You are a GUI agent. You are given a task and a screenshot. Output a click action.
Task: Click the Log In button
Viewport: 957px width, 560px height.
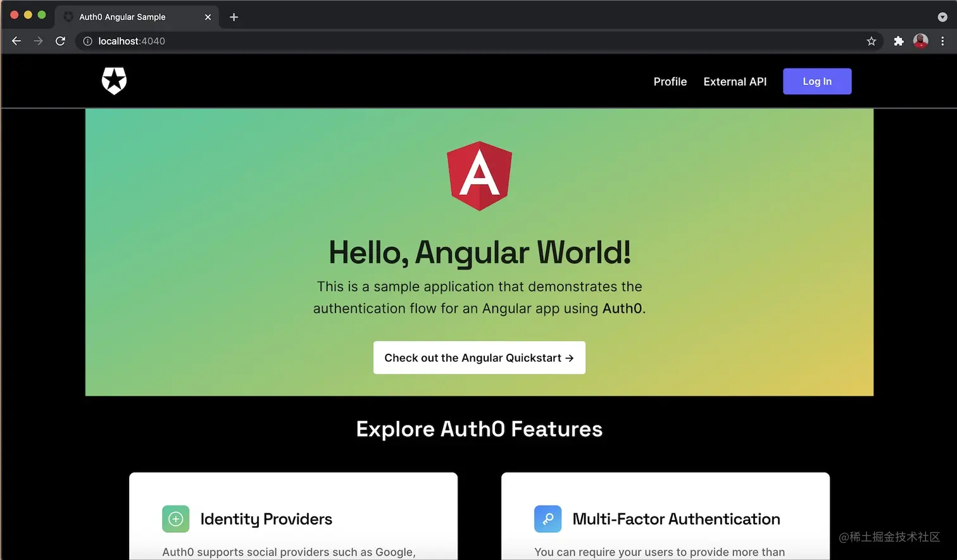(816, 81)
